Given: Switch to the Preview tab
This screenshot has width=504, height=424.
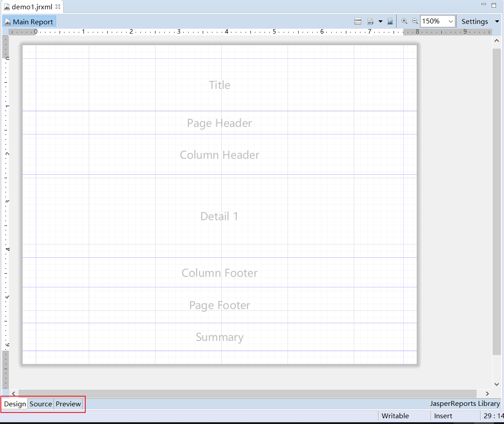Looking at the screenshot, I should click(x=68, y=404).
